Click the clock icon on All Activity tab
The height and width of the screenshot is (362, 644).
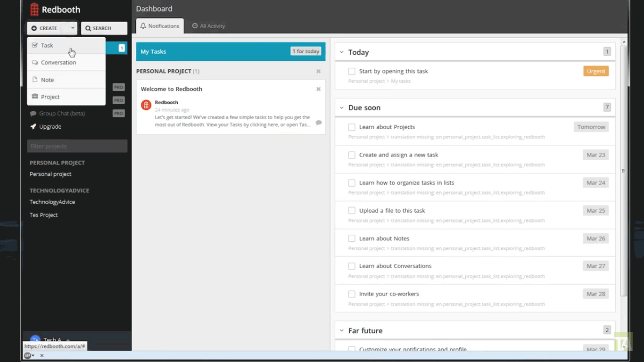click(x=195, y=26)
